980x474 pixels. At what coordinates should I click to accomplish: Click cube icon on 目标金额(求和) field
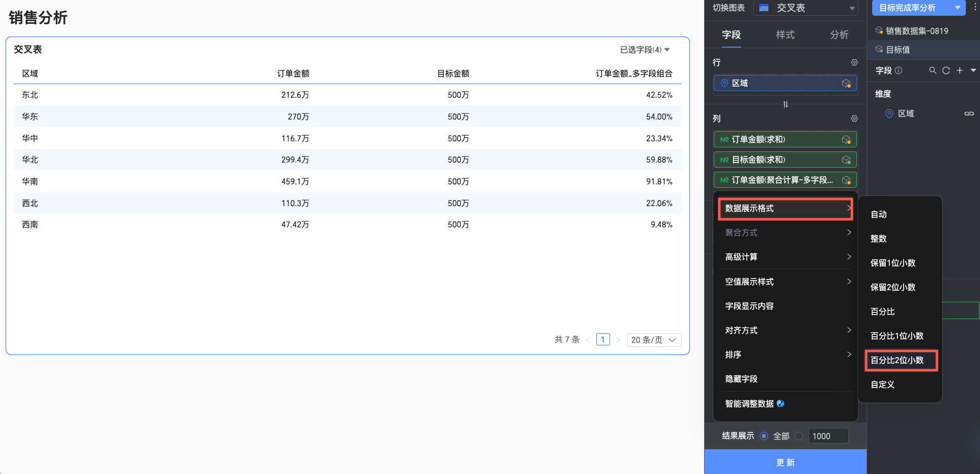click(846, 160)
